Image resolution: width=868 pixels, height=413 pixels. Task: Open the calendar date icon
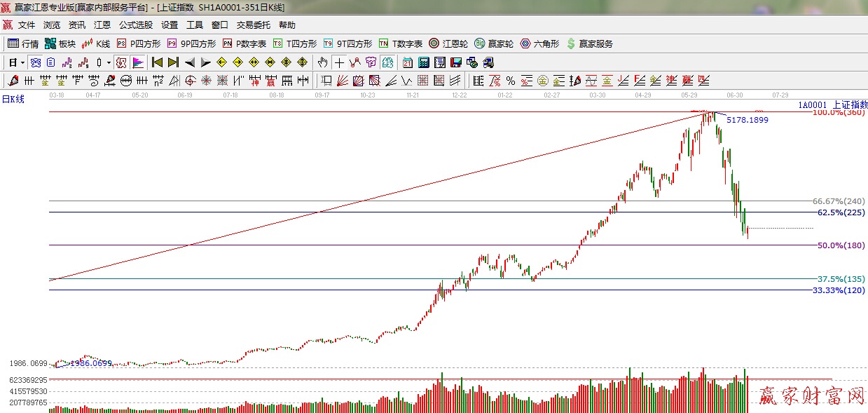(x=408, y=62)
